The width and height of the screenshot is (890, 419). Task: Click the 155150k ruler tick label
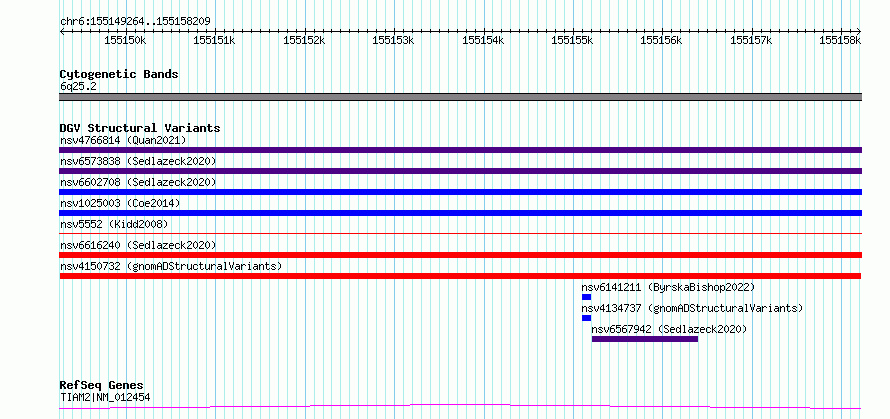125,40
